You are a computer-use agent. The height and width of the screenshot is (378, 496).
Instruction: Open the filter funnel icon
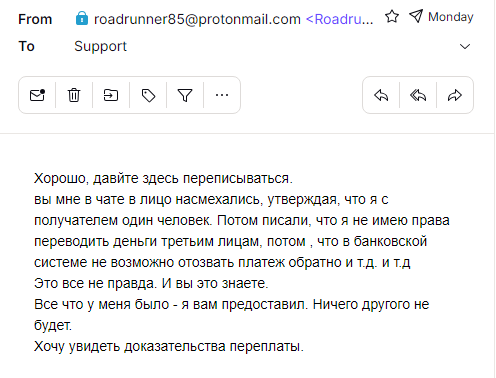tap(185, 95)
